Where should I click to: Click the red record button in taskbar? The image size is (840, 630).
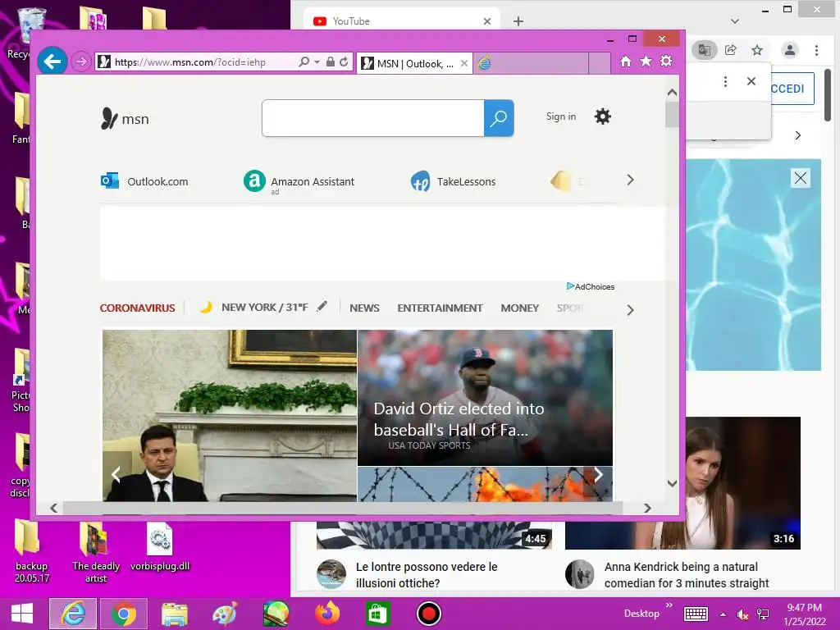(x=428, y=614)
